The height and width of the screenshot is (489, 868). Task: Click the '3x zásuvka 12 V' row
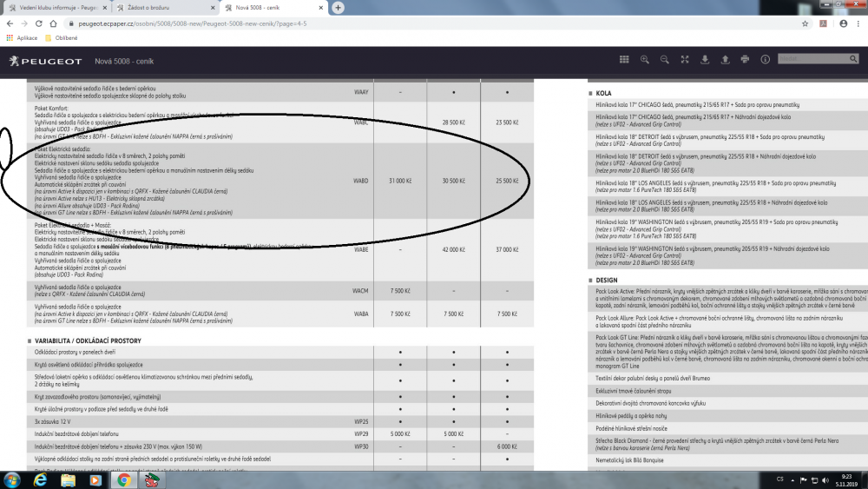[280, 421]
